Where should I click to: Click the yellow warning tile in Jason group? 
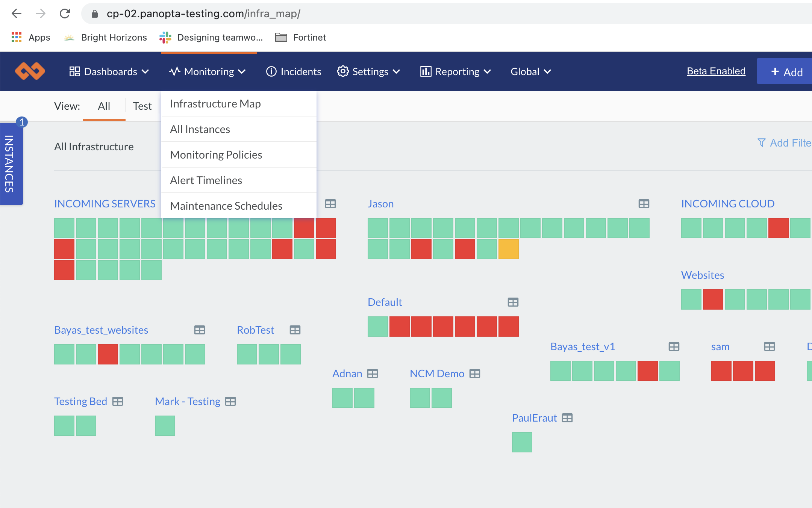tap(508, 249)
